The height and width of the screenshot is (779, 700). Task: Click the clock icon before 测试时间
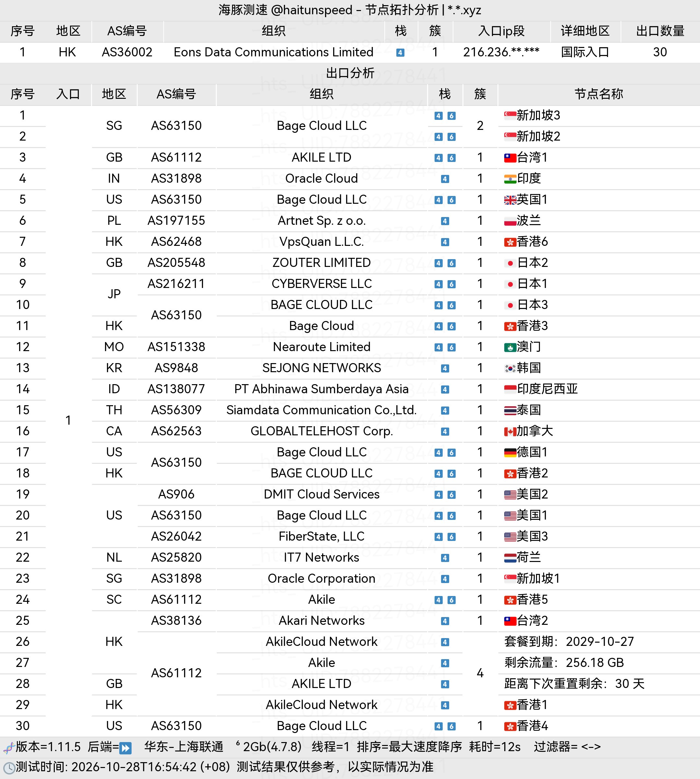tap(9, 768)
